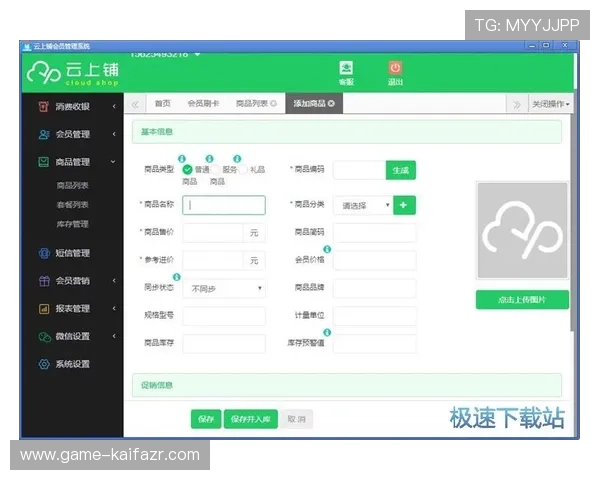Open the 商品分类 请选择 dropdown
The image size is (600, 480).
tap(363, 205)
